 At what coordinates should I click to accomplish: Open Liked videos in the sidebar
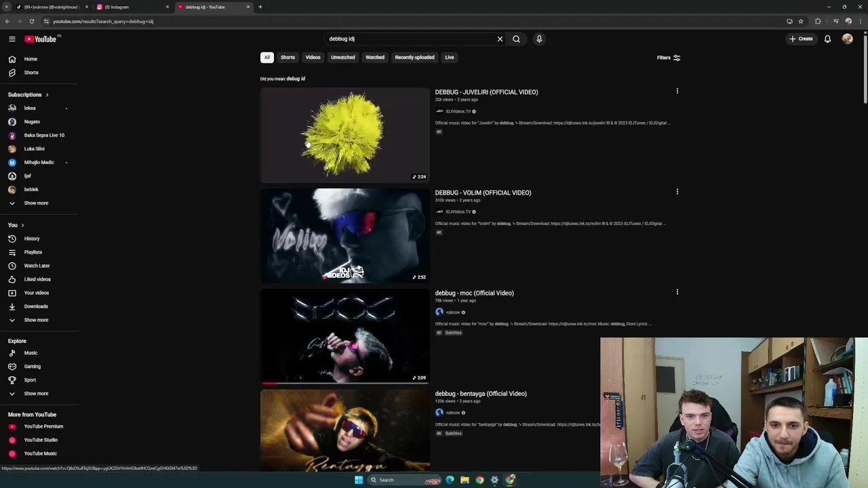(x=38, y=279)
